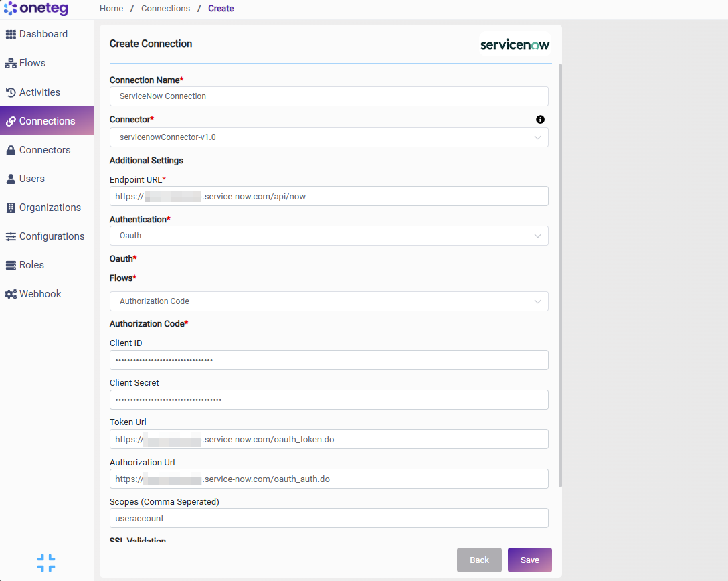Click the Connector info icon
Image resolution: width=728 pixels, height=581 pixels.
click(540, 119)
